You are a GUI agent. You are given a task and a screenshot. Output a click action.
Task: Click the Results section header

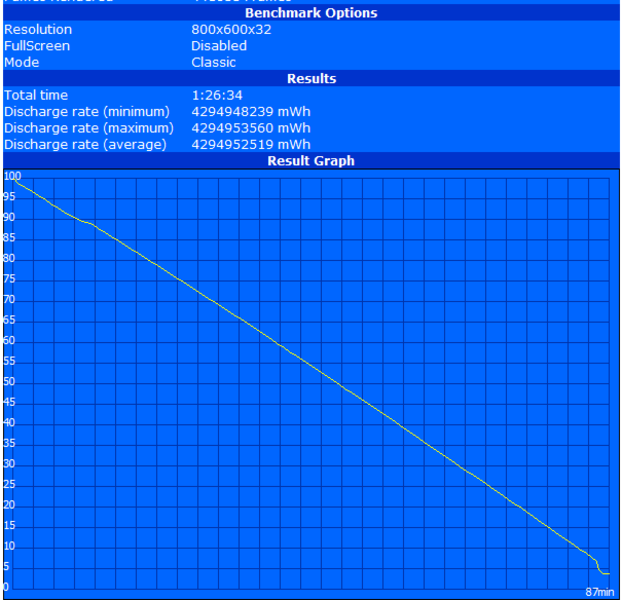click(311, 79)
